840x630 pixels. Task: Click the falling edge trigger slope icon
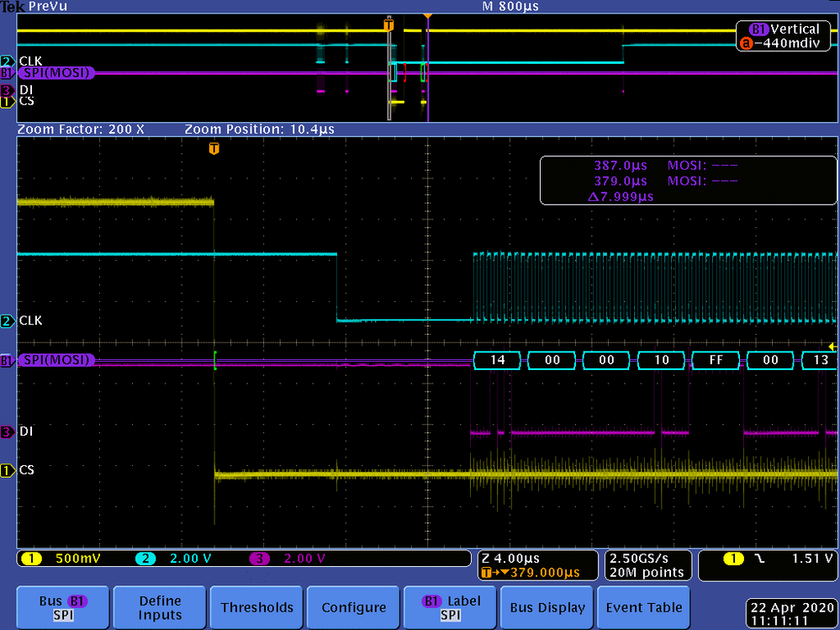(x=759, y=559)
